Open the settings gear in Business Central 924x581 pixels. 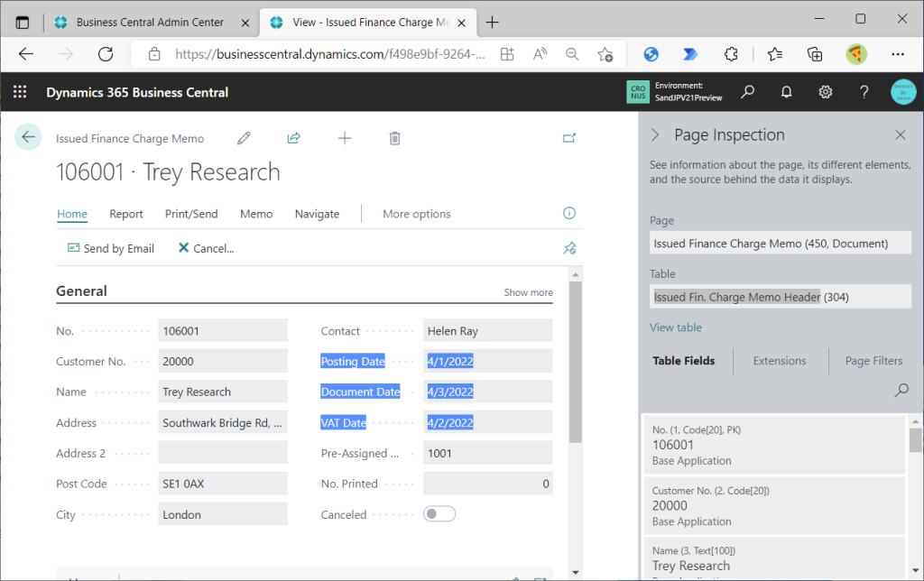[825, 92]
